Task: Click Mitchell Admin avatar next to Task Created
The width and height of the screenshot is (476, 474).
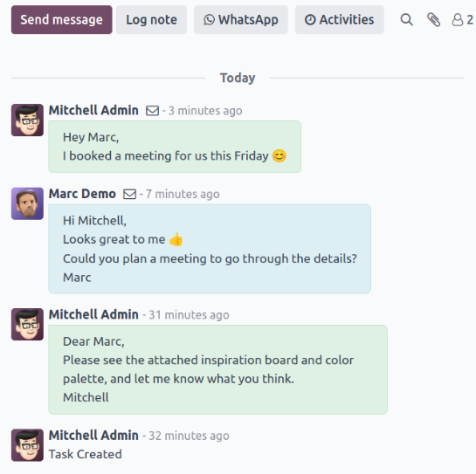Action: pyautogui.click(x=27, y=445)
